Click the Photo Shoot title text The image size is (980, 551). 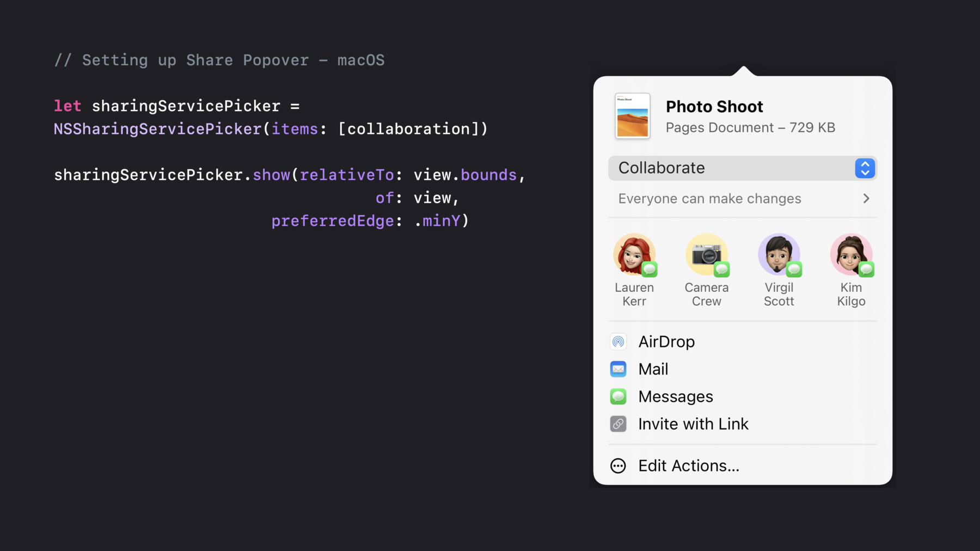pyautogui.click(x=714, y=107)
